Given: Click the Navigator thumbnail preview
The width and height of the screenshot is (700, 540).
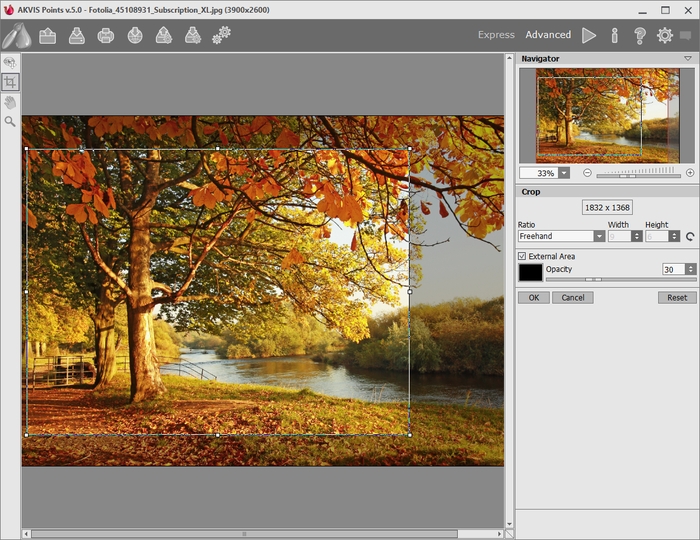Looking at the screenshot, I should [x=607, y=116].
